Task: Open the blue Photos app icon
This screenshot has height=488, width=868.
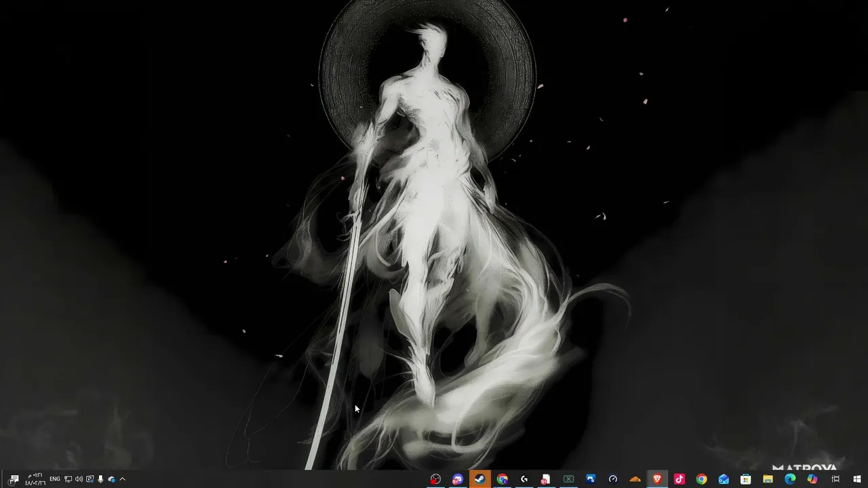Action: [x=591, y=479]
